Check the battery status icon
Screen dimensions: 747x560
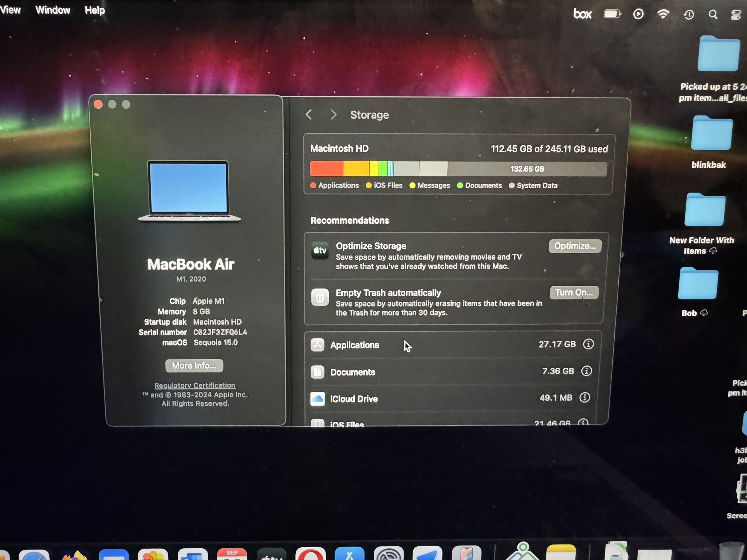pyautogui.click(x=612, y=14)
